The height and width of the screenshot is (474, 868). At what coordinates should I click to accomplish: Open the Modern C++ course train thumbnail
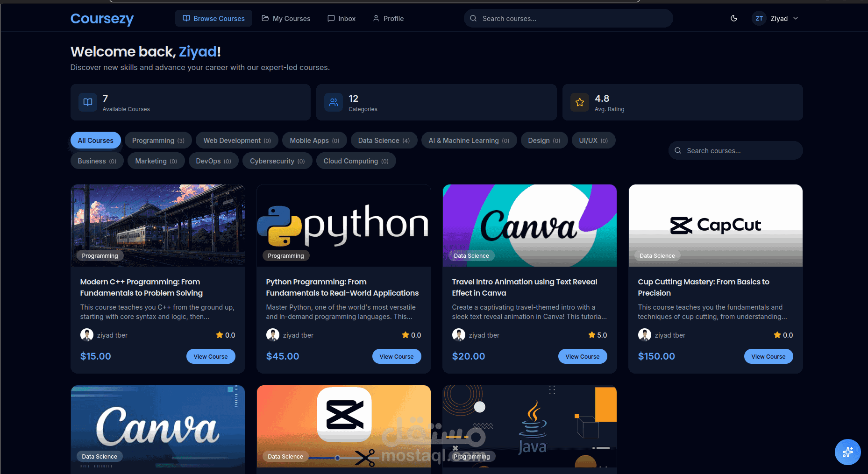(x=158, y=225)
